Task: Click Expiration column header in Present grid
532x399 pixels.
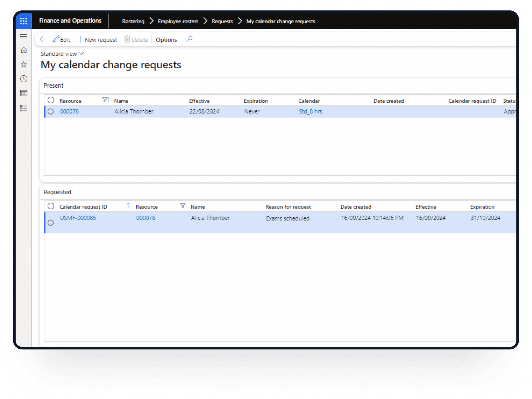Action: 256,101
